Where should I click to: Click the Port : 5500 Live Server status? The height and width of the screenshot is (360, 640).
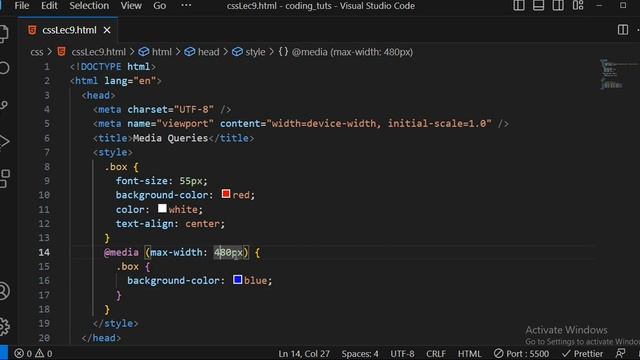(521, 353)
